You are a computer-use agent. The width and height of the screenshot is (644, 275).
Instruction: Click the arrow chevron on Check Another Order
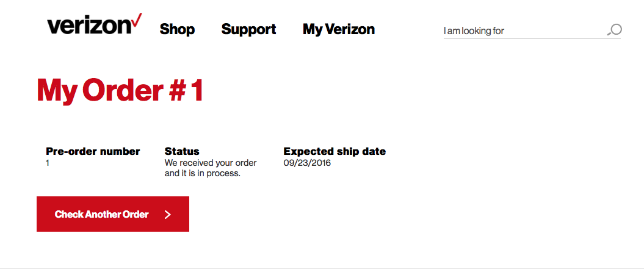click(x=168, y=215)
